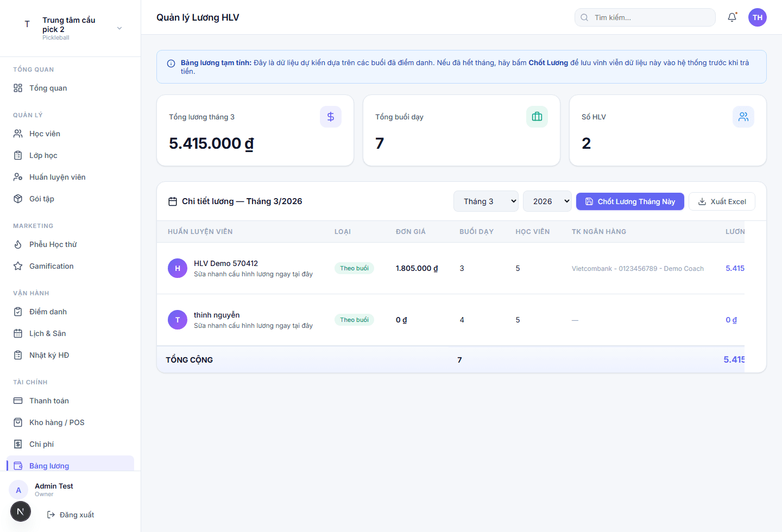Click Theo buổi badge for HLV Demo
Screen dimensions: 782x532
(354, 268)
